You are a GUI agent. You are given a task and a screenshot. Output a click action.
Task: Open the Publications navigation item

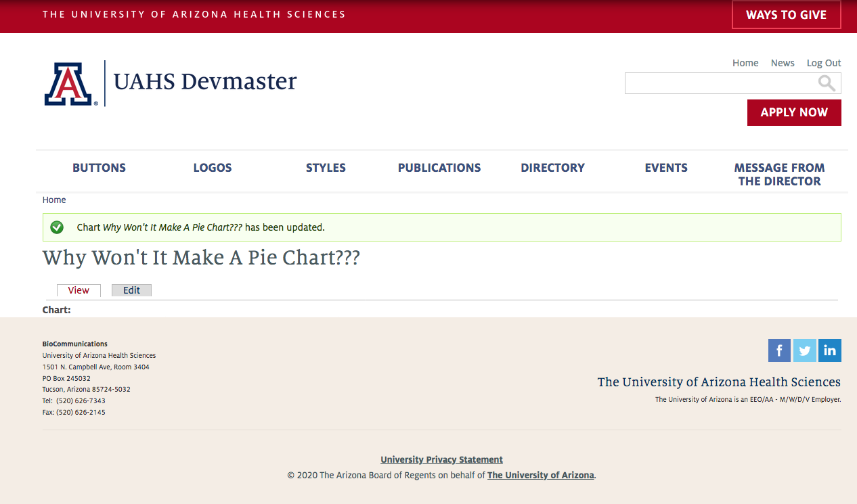(x=439, y=168)
